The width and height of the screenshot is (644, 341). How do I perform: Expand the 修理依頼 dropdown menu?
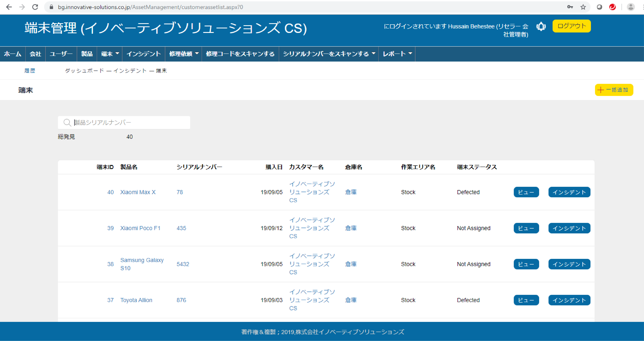pos(184,54)
